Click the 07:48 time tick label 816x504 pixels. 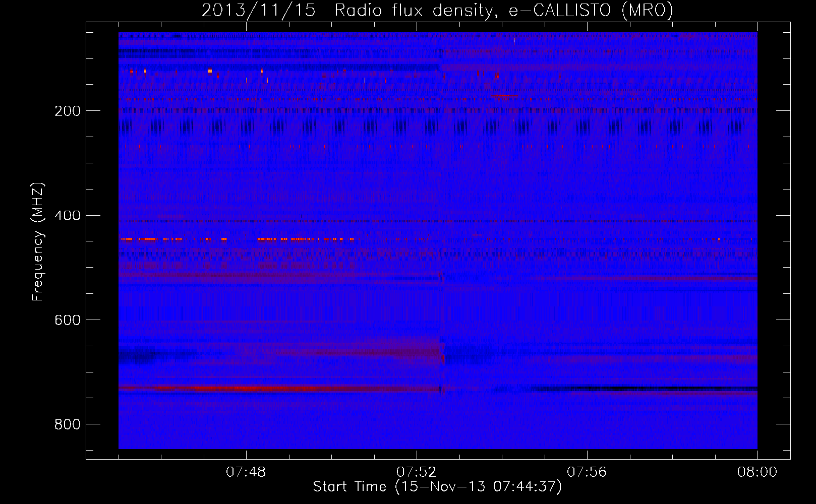pyautogui.click(x=246, y=472)
